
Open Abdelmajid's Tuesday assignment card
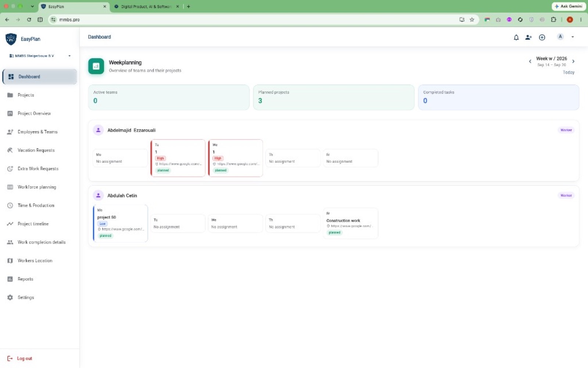[178, 158]
